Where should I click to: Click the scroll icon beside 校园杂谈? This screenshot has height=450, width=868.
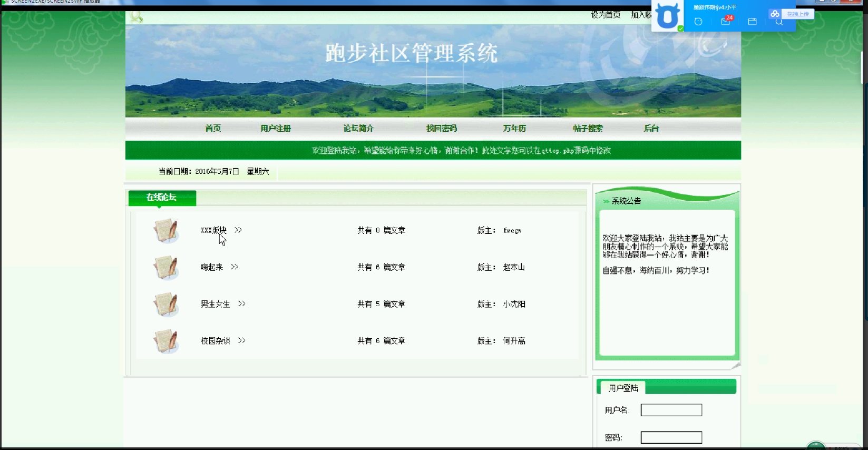tap(165, 341)
